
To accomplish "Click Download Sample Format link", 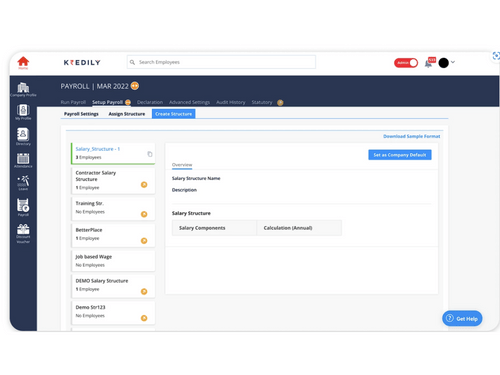I will click(x=412, y=136).
